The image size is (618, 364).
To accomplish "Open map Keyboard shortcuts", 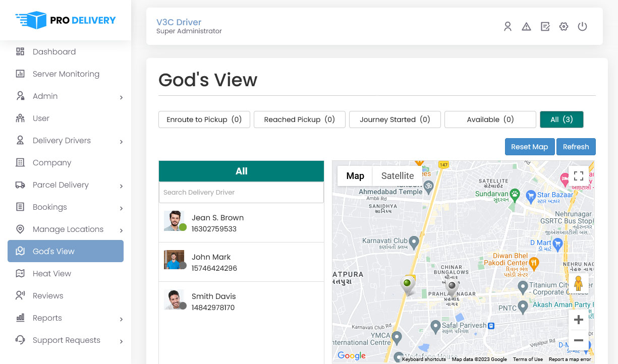I will coord(424,359).
